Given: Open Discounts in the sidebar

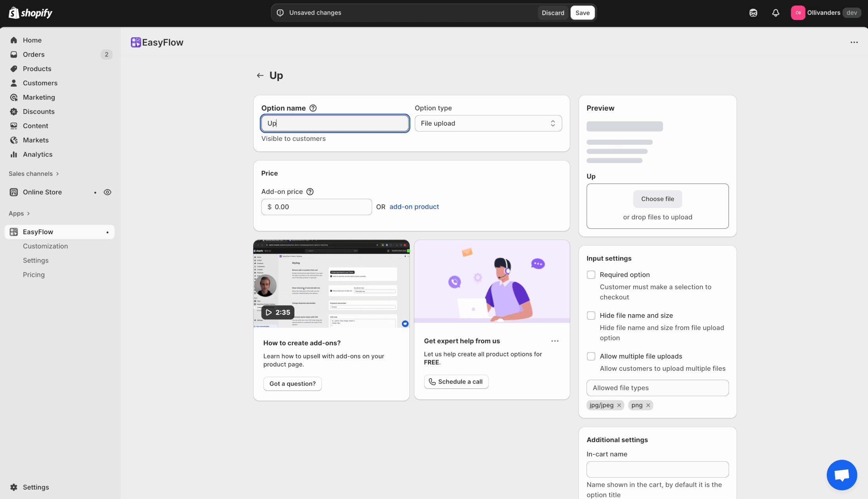Looking at the screenshot, I should (38, 111).
